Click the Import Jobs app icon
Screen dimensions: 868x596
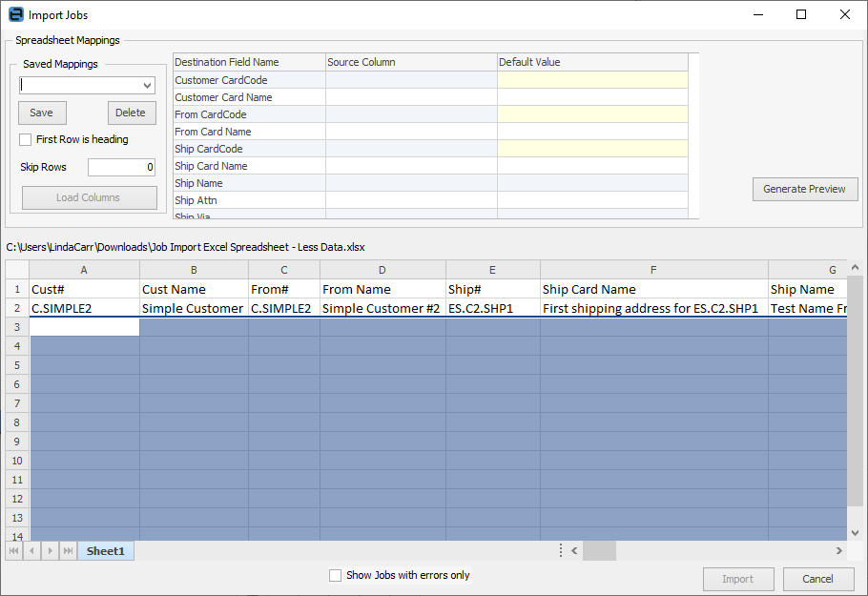pos(15,14)
